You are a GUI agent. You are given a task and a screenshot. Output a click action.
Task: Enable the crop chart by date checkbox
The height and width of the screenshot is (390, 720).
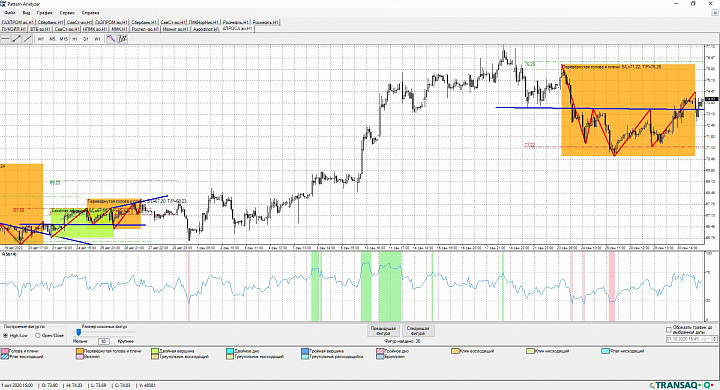669,330
